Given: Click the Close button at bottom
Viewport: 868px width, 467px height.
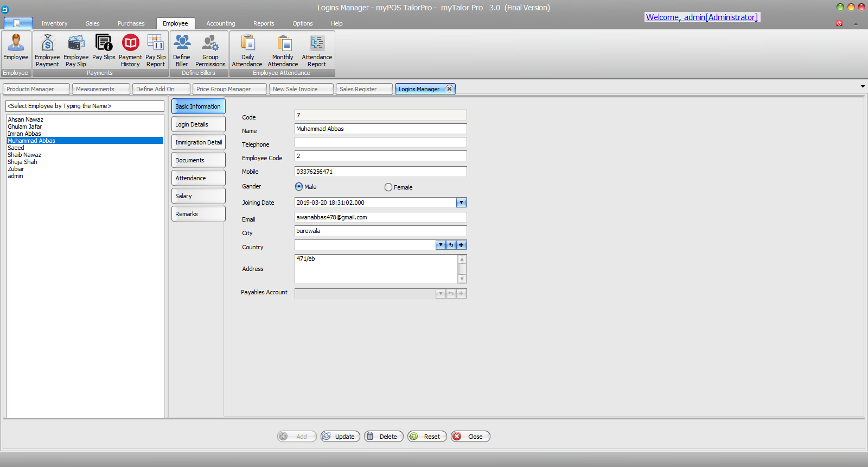Looking at the screenshot, I should (470, 437).
